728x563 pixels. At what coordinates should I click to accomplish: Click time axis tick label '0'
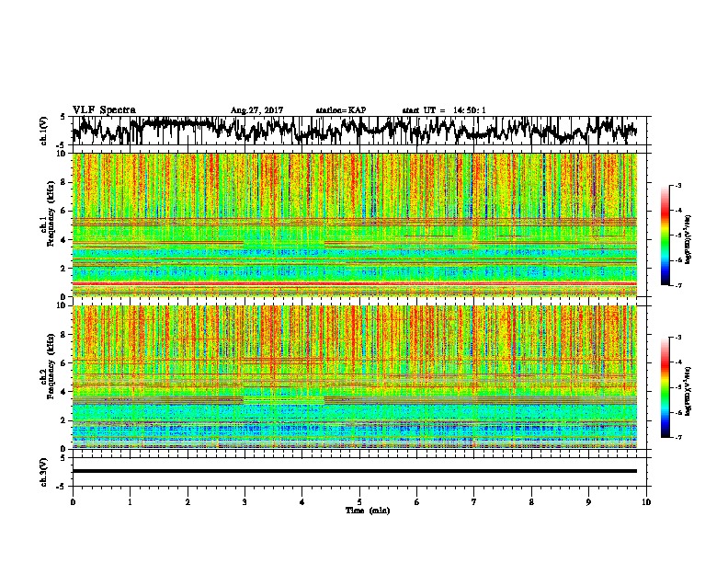73,501
